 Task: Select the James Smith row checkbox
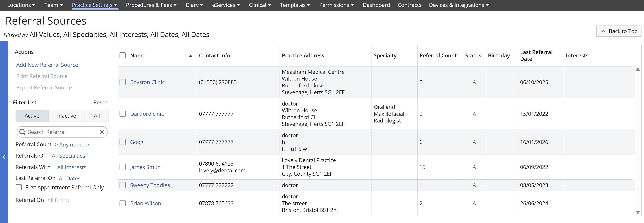[x=123, y=167]
